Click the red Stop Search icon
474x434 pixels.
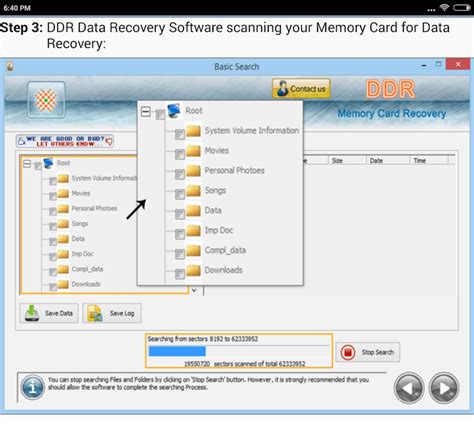pyautogui.click(x=348, y=352)
